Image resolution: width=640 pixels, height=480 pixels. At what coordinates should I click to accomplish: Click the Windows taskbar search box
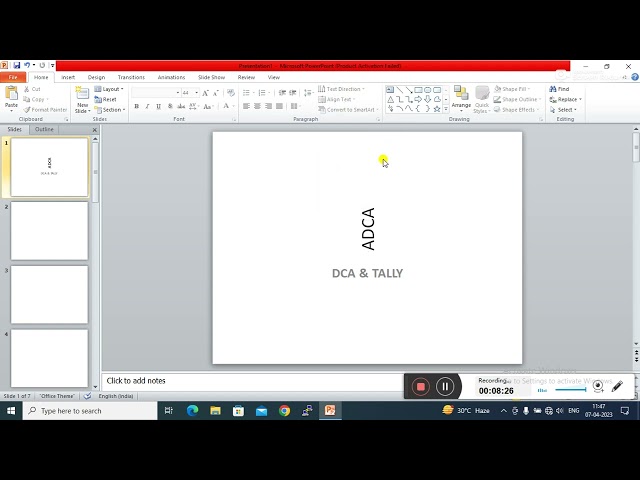point(90,411)
